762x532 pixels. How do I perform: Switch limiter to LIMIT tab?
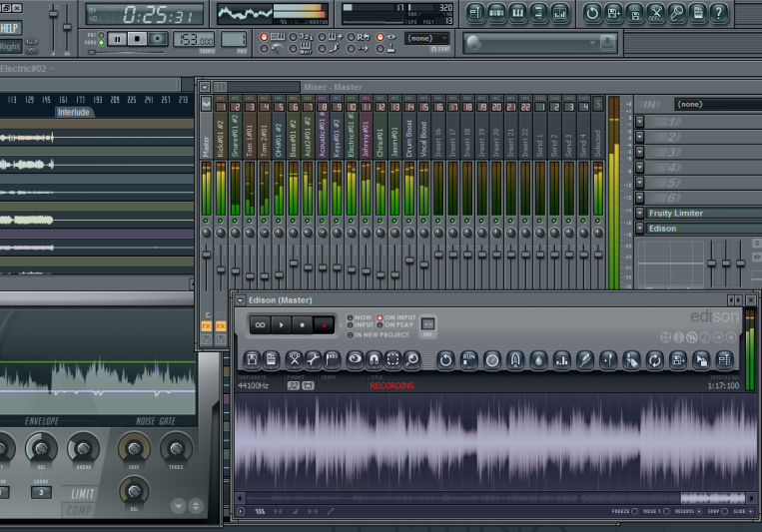82,495
